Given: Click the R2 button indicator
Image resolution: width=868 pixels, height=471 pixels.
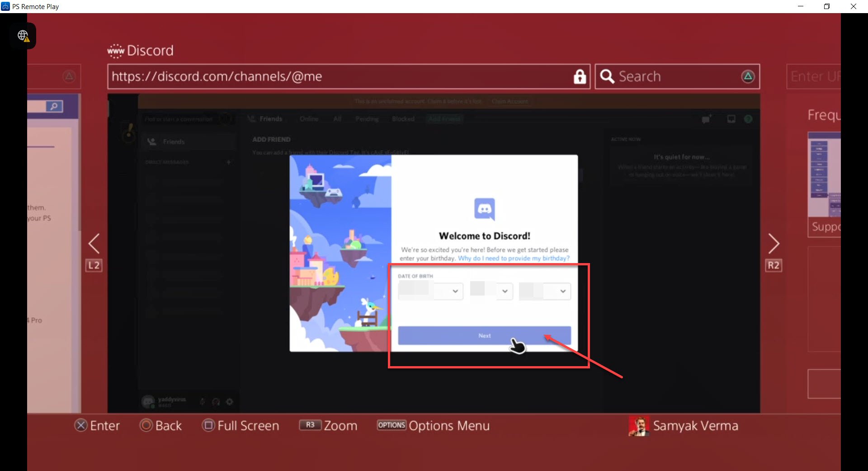Looking at the screenshot, I should pyautogui.click(x=774, y=265).
